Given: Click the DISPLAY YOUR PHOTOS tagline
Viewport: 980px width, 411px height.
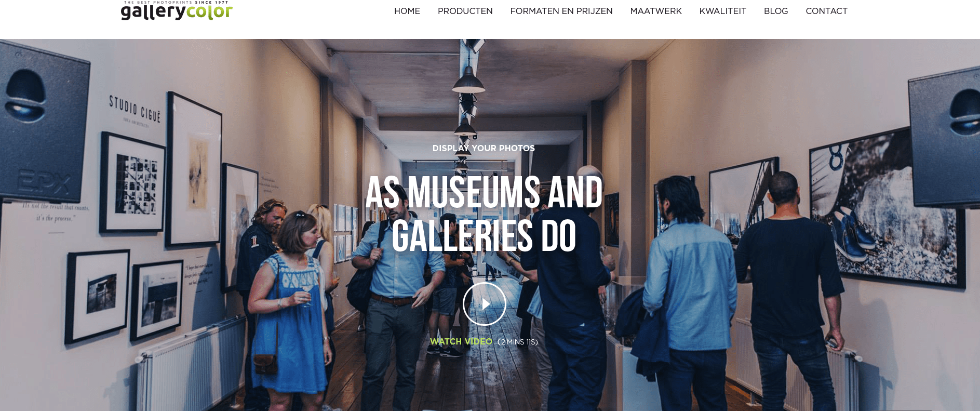Looking at the screenshot, I should pyautogui.click(x=484, y=148).
